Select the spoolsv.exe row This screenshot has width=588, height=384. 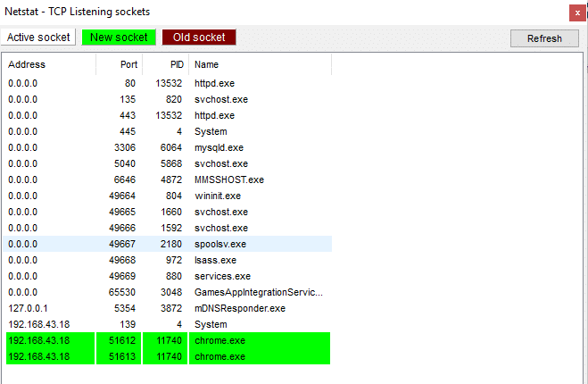point(220,244)
